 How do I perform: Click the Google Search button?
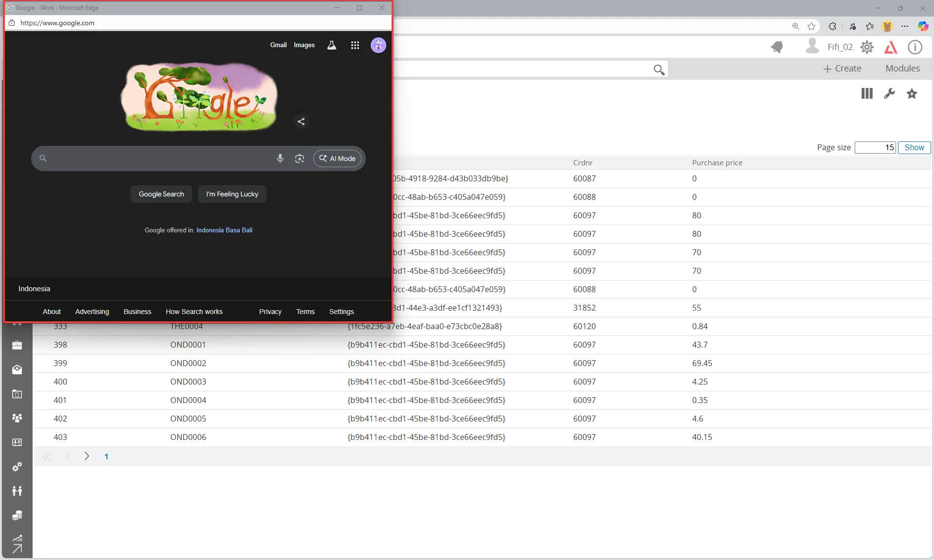pyautogui.click(x=161, y=194)
